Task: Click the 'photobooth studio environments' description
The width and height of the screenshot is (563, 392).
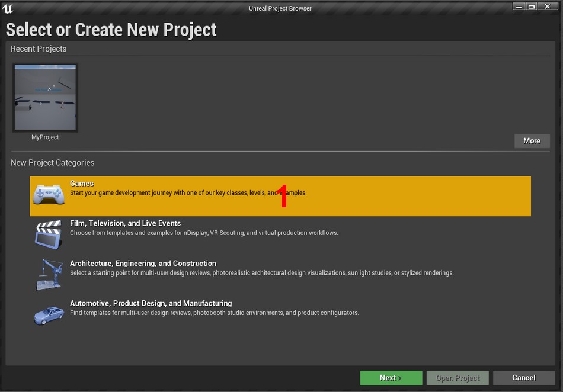Action: coord(215,313)
